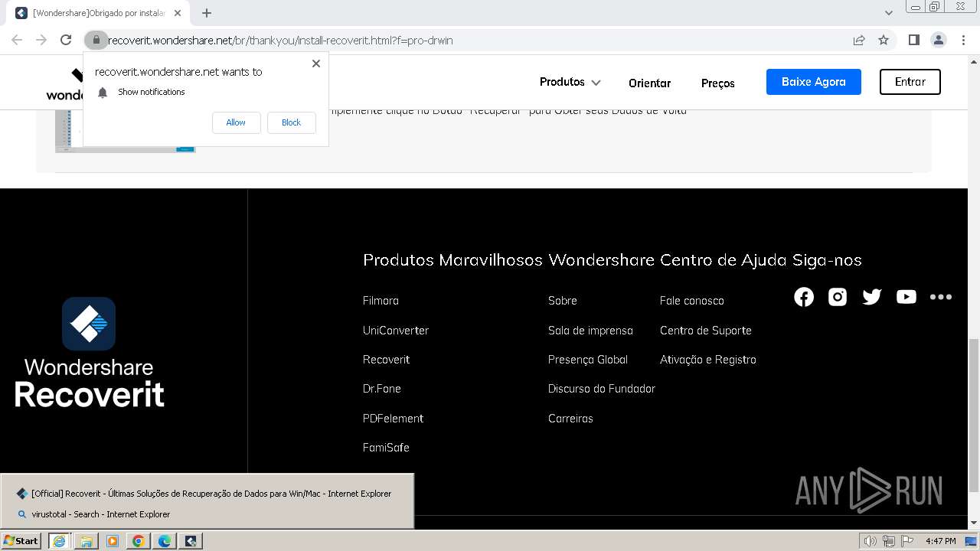Open a new browser tab

pos(207,13)
